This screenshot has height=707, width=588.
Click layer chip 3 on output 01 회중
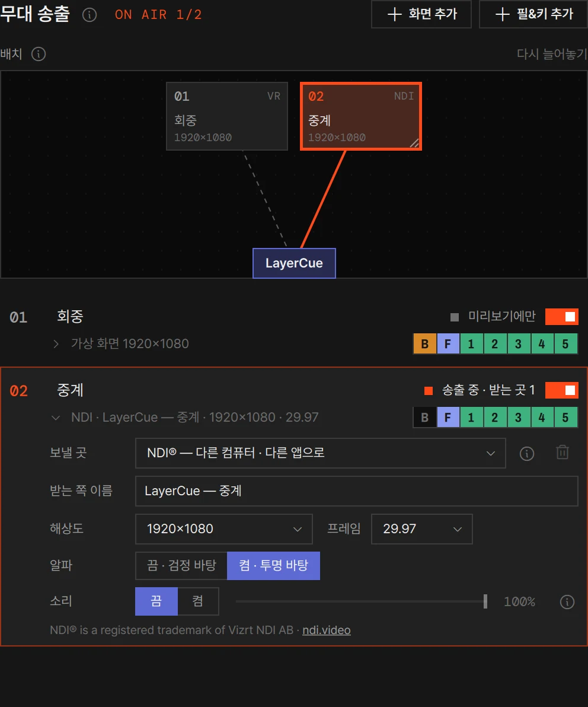pos(518,344)
